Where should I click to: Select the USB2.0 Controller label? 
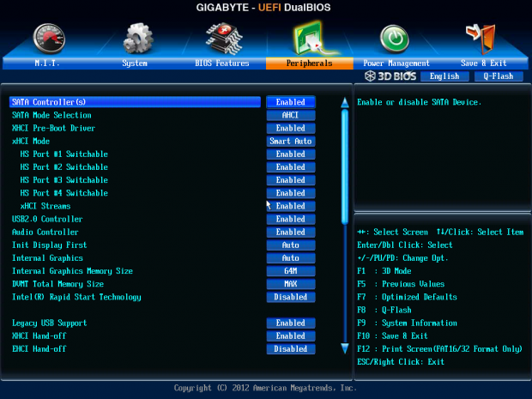click(x=47, y=219)
